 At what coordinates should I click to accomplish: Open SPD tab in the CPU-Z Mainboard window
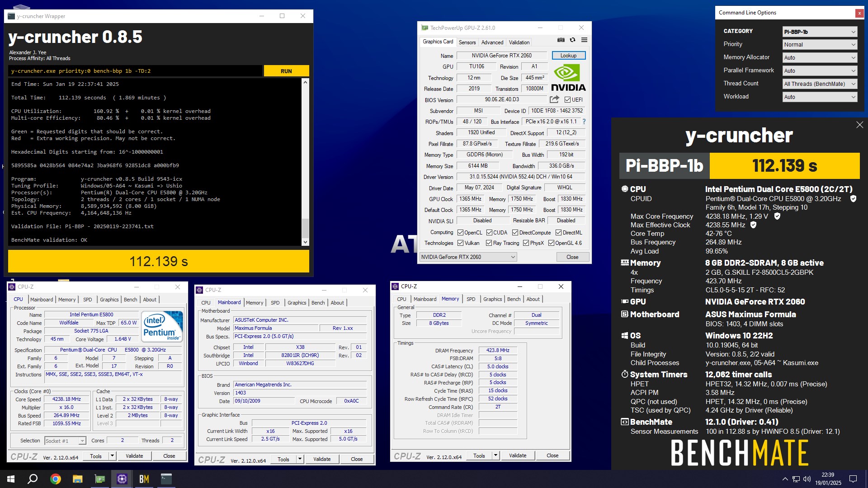(275, 303)
